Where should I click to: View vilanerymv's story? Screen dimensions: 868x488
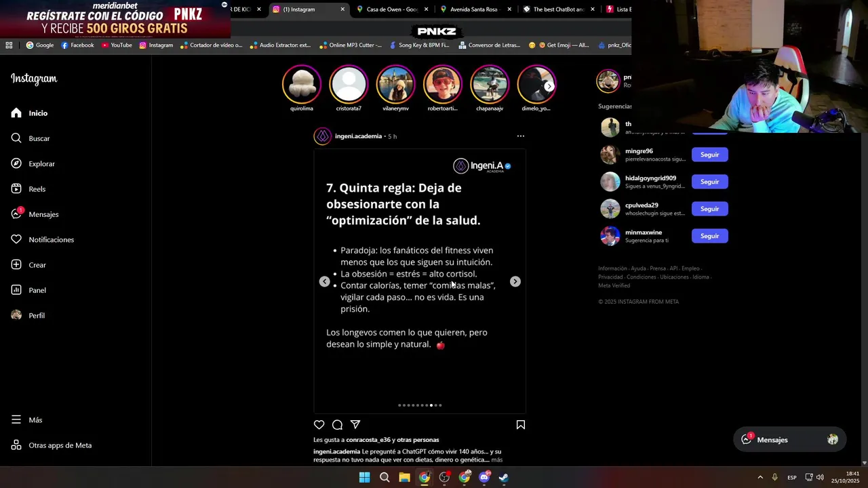click(395, 88)
